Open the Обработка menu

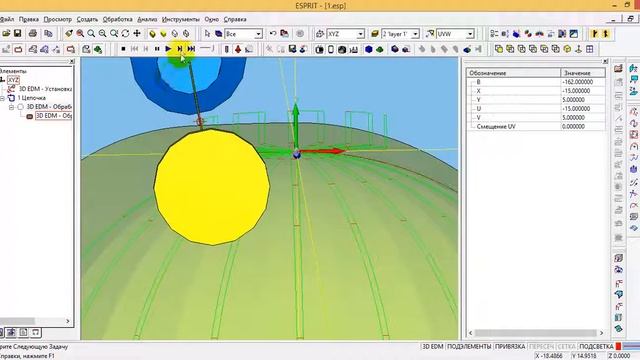click(x=118, y=19)
